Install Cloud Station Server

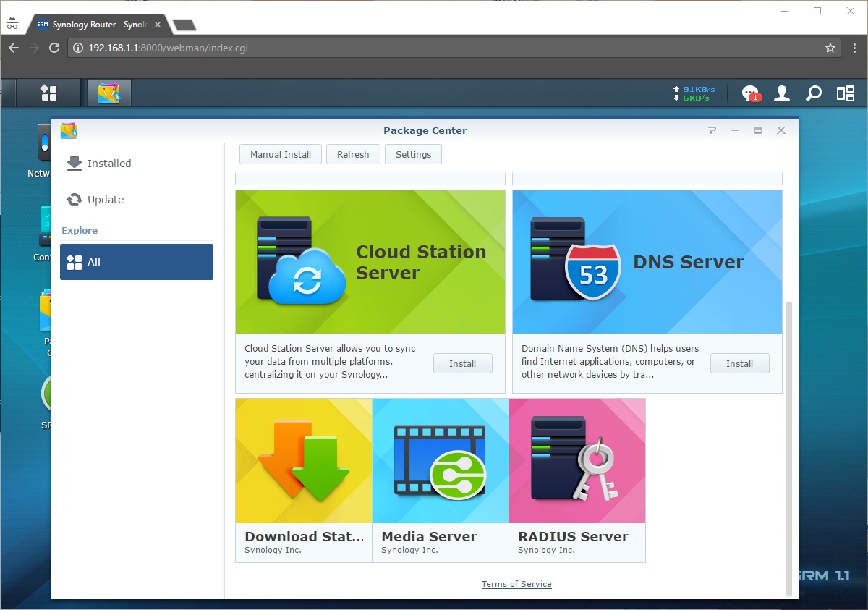coord(463,363)
